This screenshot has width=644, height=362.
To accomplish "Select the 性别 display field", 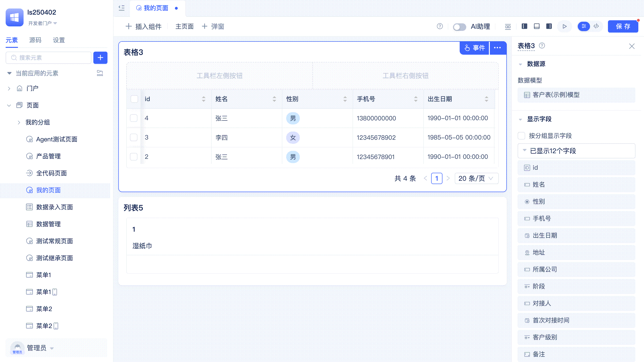I will coord(577,202).
